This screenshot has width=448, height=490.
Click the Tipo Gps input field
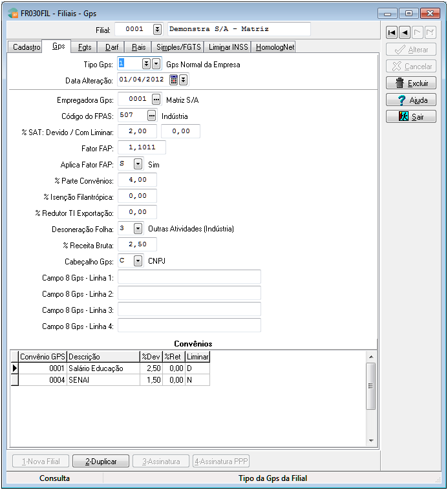[x=130, y=64]
